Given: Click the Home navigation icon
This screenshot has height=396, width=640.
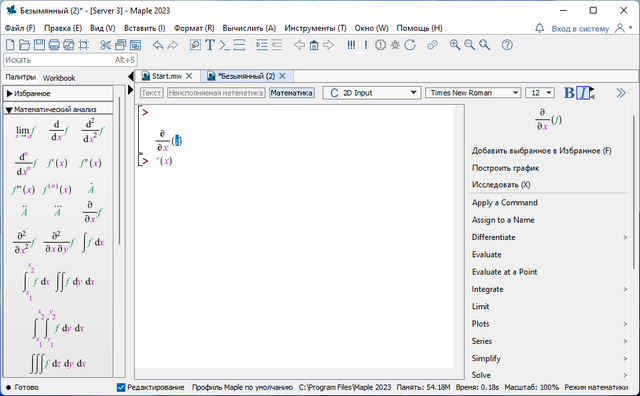Looking at the screenshot, I should 314,45.
